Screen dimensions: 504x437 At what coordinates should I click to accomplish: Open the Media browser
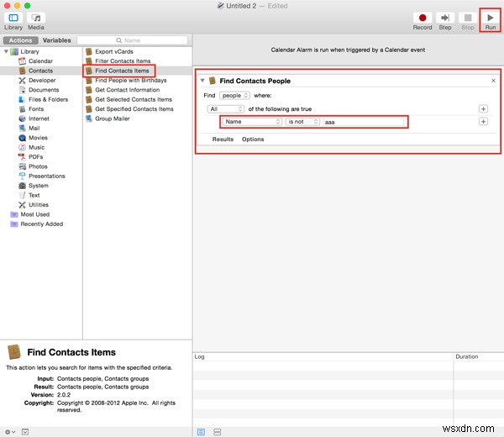pyautogui.click(x=36, y=20)
